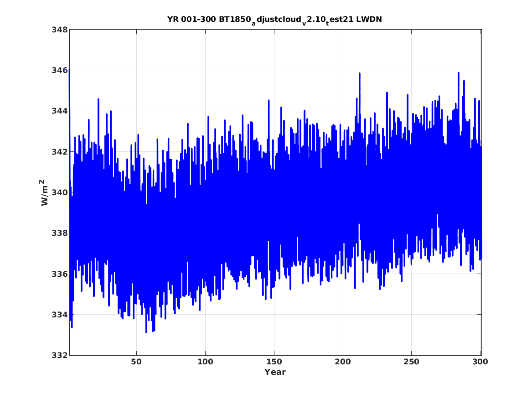This screenshot has height=399, width=532.
Task: Click y-axis tick label 346
Action: click(59, 71)
